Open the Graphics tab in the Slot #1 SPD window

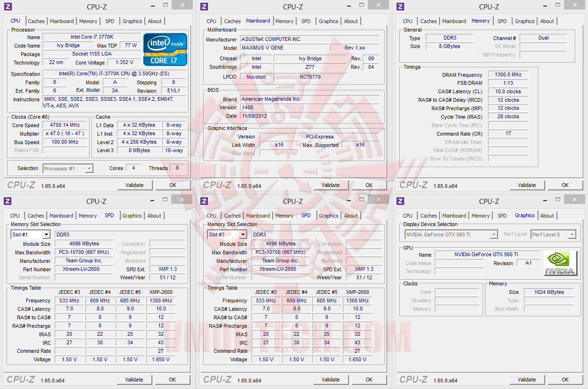pyautogui.click(x=132, y=216)
